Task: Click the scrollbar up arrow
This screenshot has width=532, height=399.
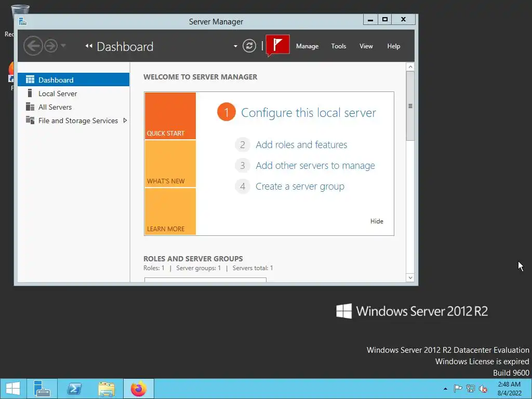Action: pos(410,67)
